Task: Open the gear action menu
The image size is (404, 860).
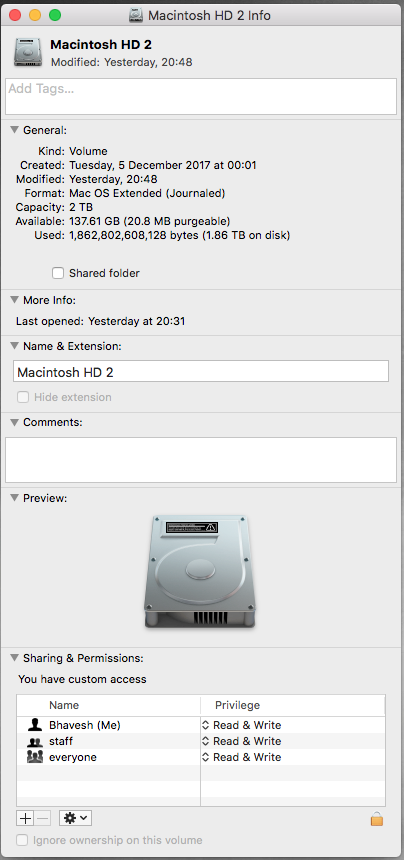Action: click(x=75, y=819)
